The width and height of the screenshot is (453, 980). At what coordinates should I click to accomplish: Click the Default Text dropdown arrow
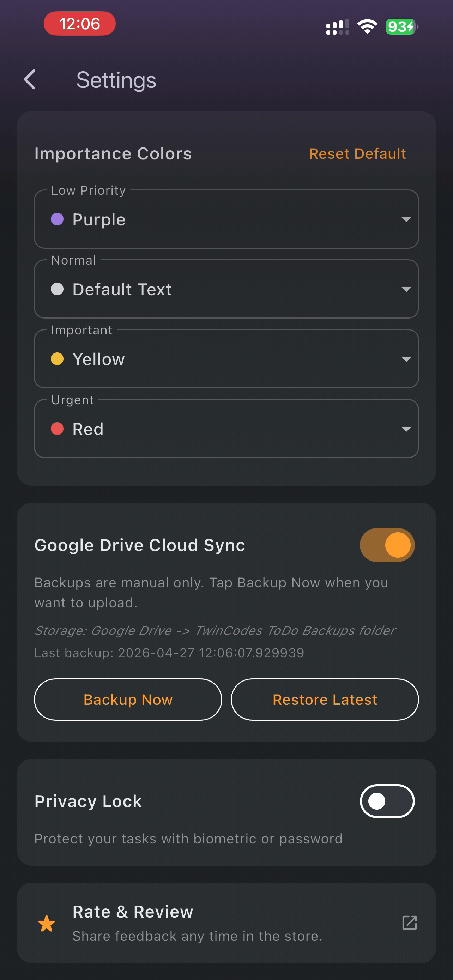click(x=406, y=290)
